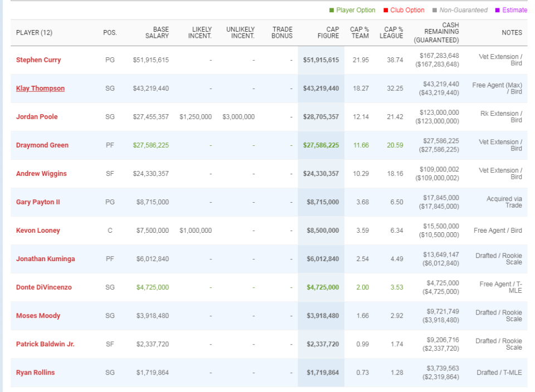This screenshot has height=392, width=535.
Task: Open Draymond Green's contract page
Action: [42, 145]
